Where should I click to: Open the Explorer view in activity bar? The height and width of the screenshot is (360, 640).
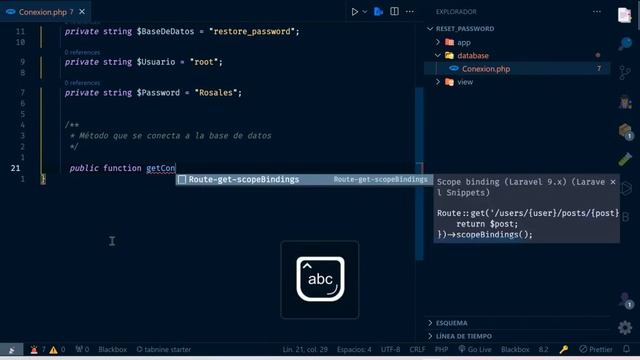click(x=624, y=16)
